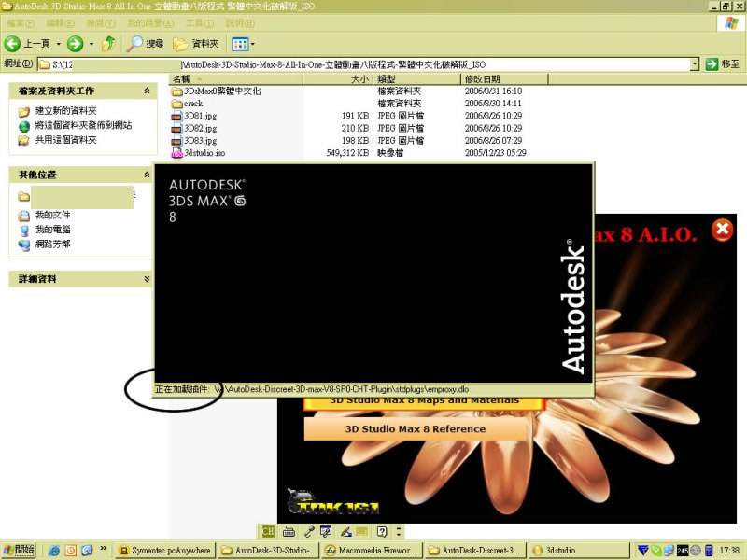747x560 pixels.
Task: Switch to Symantec pcAnywhere taskbar button
Action: coord(165,551)
